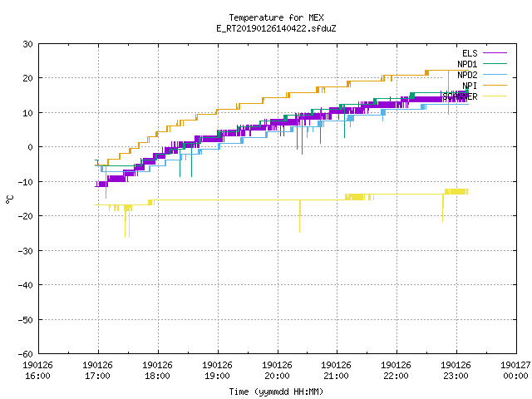
Task: Click the purple ELS legend line sample
Action: pos(495,53)
